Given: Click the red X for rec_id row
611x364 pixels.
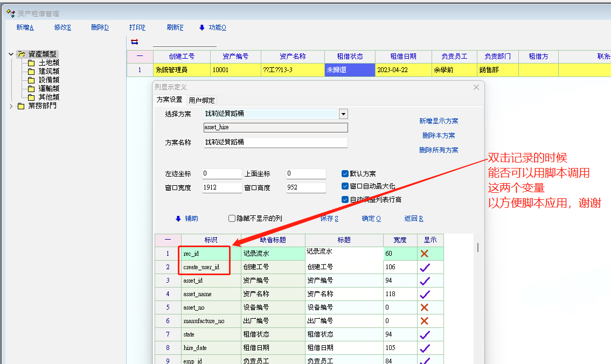Looking at the screenshot, I should tap(425, 254).
